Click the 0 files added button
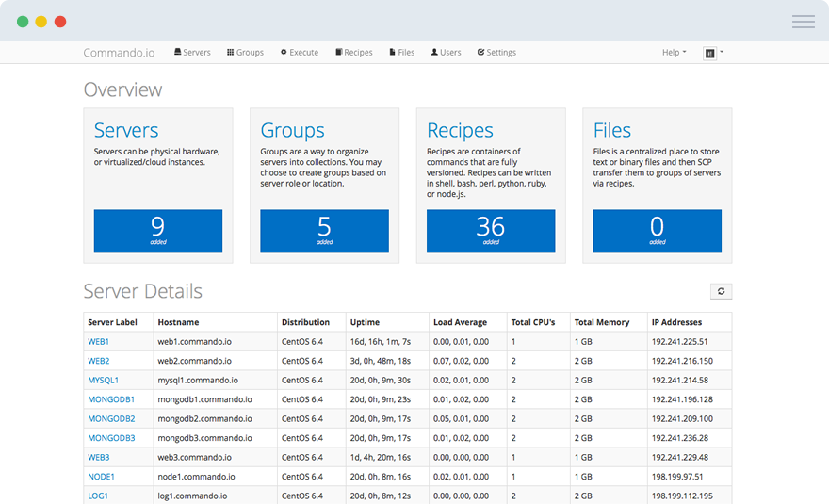The height and width of the screenshot is (504, 829). coord(657,231)
